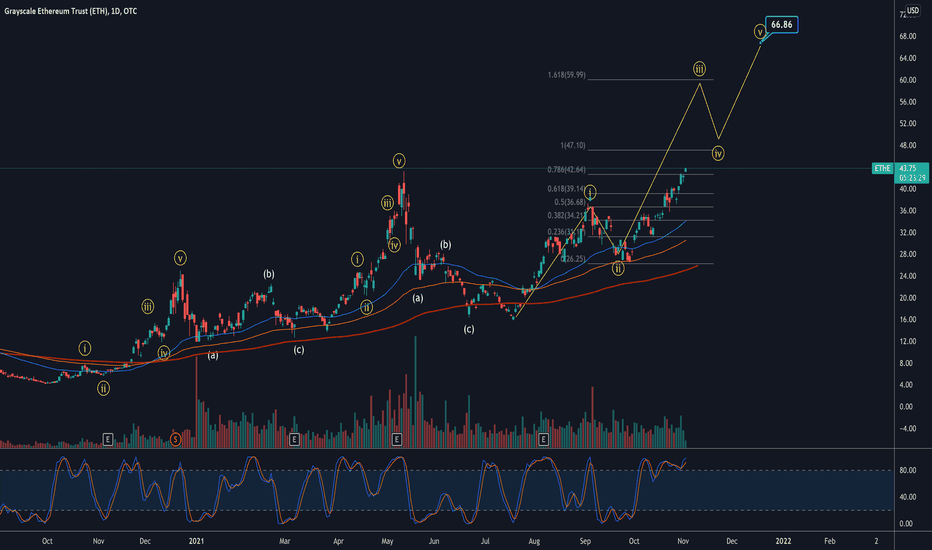Open the E earnings marker above Aug
Screen dimensions: 932x550
coord(543,439)
